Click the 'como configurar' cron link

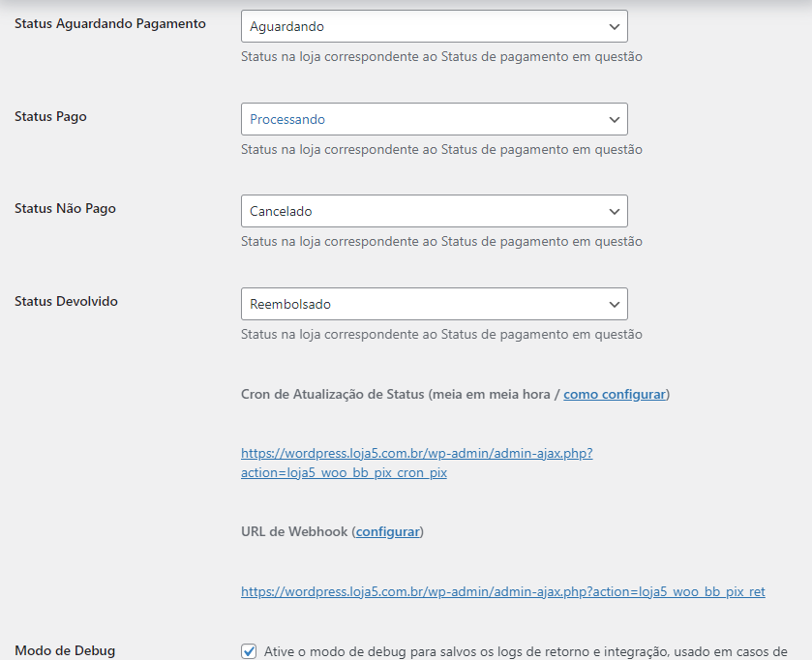[x=615, y=395]
